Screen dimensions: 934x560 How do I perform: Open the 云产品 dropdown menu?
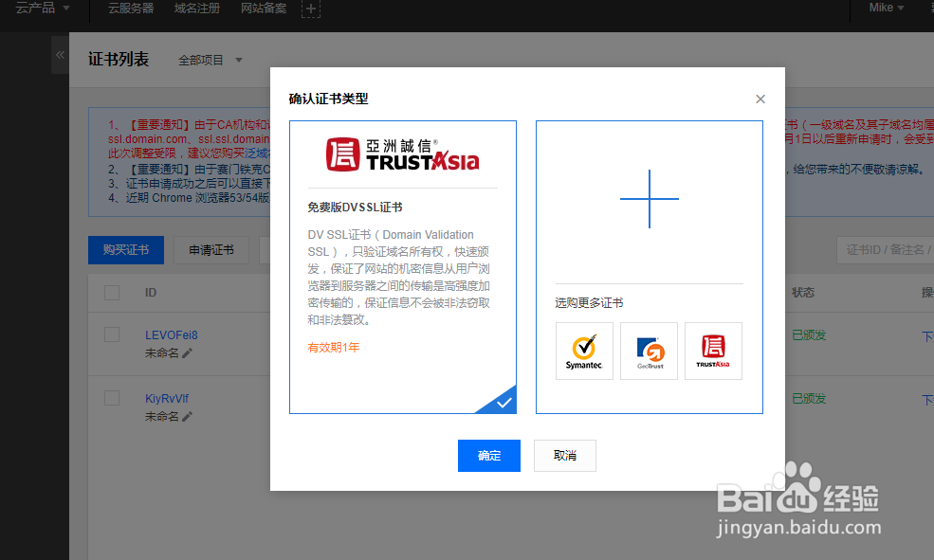[43, 8]
